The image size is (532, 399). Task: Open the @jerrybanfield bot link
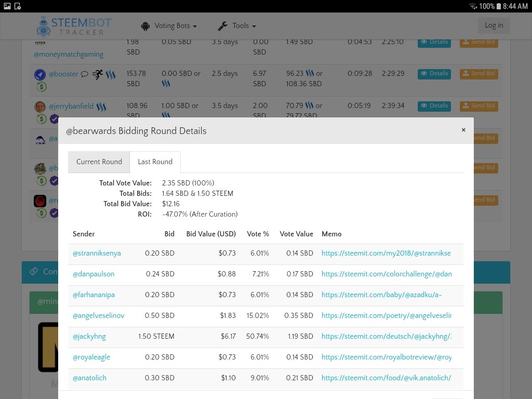pyautogui.click(x=71, y=106)
